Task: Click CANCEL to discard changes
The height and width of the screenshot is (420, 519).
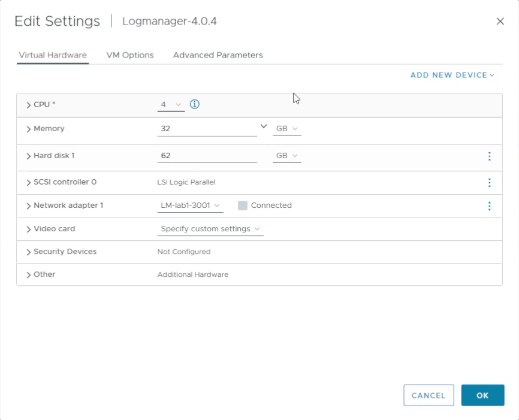Action: (x=429, y=395)
